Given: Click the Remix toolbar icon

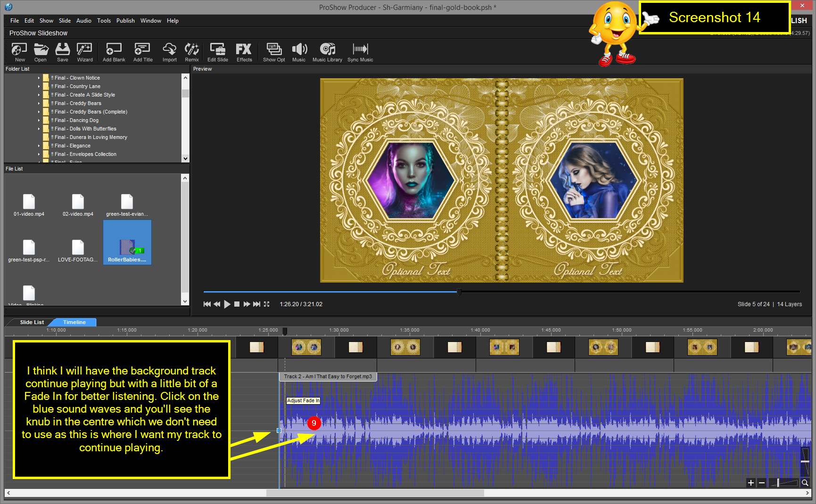Looking at the screenshot, I should click(x=192, y=52).
